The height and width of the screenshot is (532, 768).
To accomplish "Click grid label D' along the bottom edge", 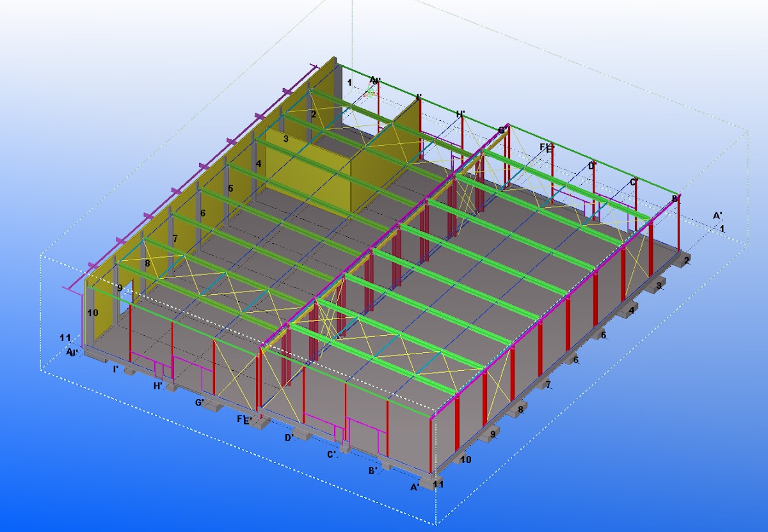I will (x=289, y=438).
